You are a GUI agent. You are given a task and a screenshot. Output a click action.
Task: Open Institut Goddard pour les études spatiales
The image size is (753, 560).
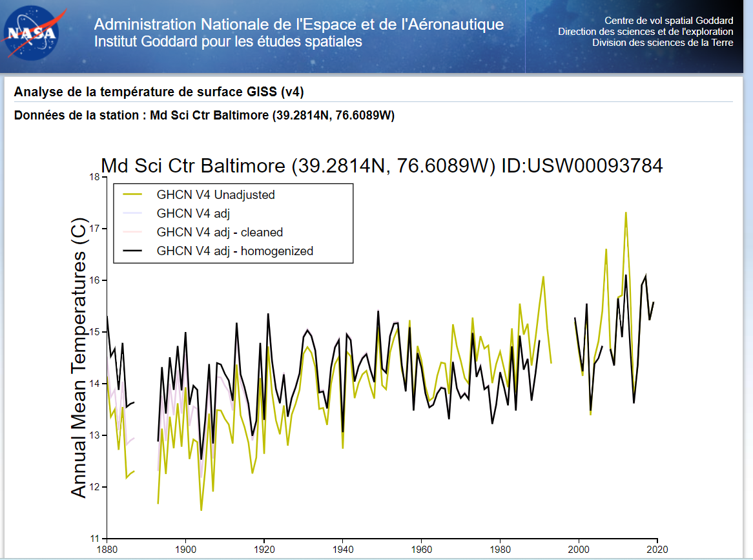tap(228, 42)
